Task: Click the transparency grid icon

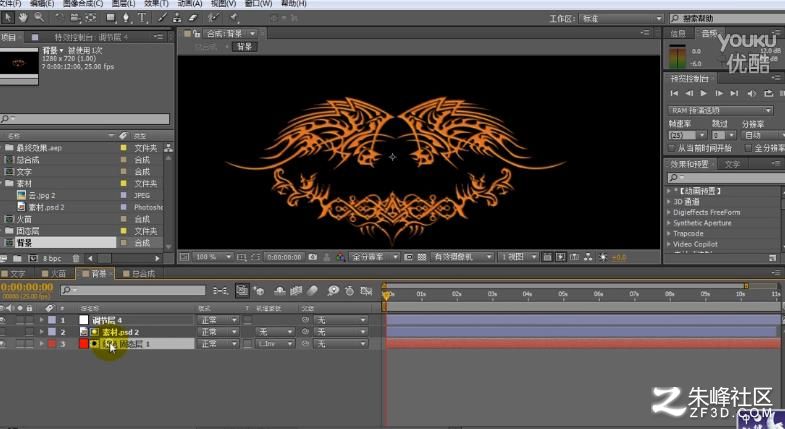Action: (422, 257)
